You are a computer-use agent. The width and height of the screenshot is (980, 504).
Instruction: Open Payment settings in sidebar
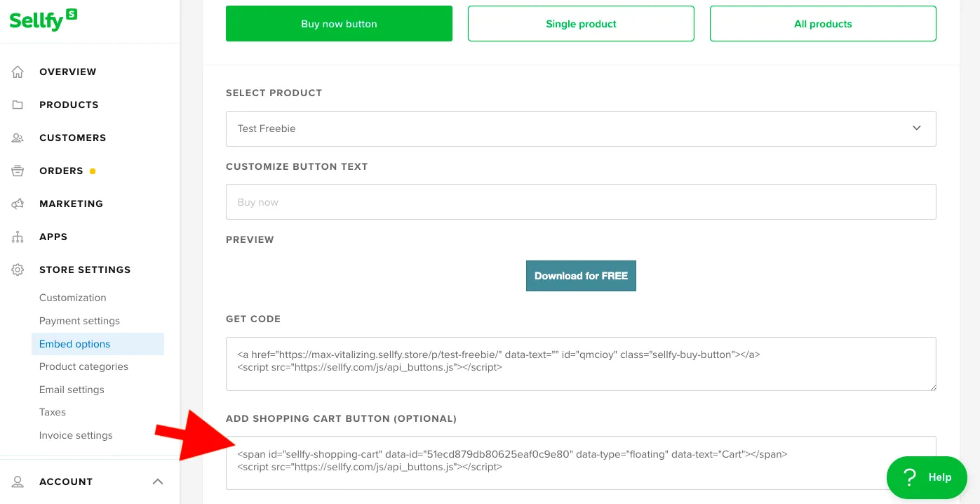pos(79,321)
